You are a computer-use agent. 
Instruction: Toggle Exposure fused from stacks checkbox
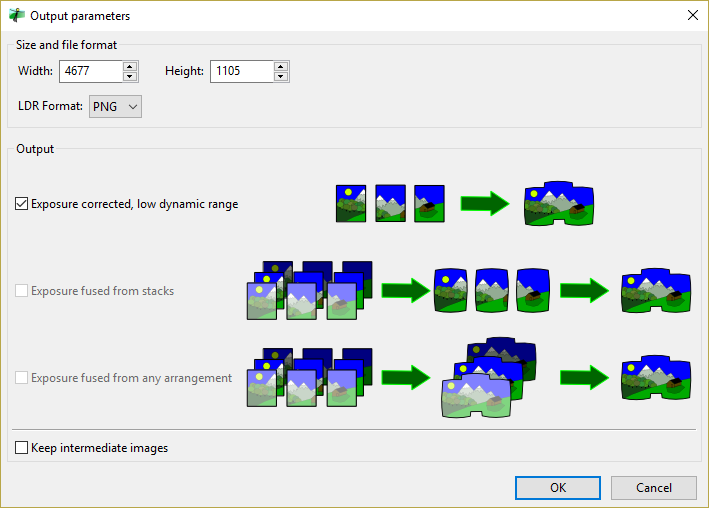click(x=22, y=291)
